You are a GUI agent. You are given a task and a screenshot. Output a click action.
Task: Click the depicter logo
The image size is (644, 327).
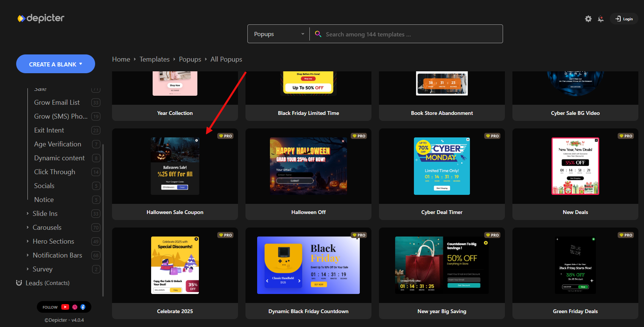(x=41, y=18)
